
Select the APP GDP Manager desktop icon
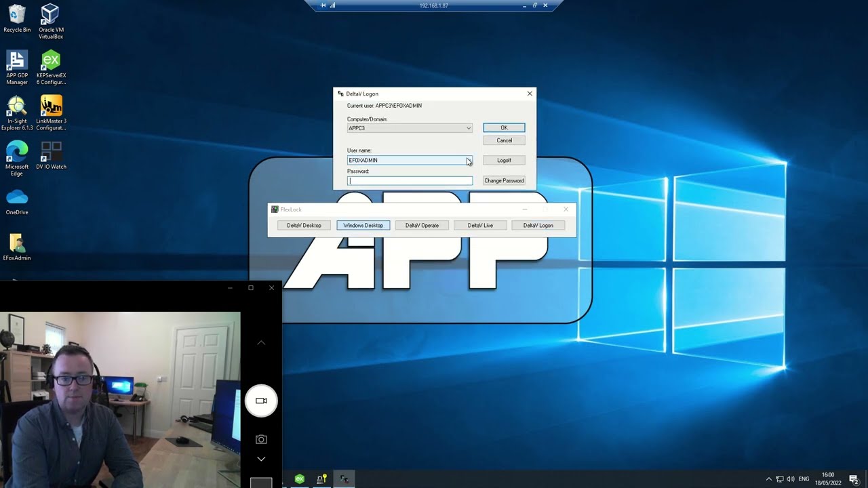17,68
